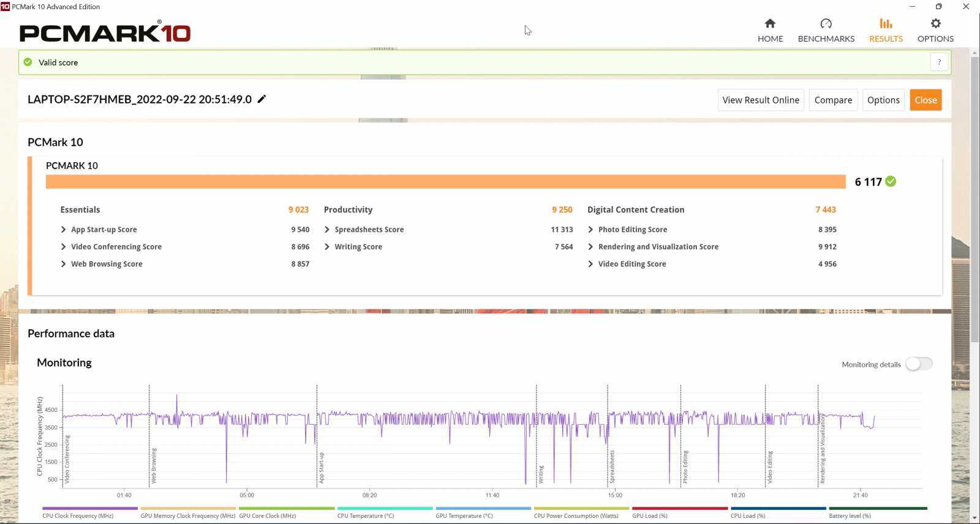
Task: Expand Web Browsing Score details
Action: [63, 264]
